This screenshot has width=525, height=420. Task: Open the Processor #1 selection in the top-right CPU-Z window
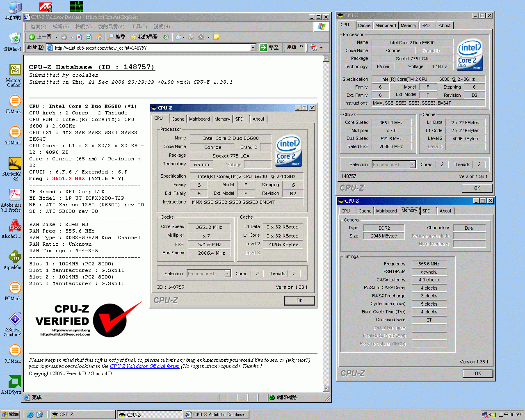pos(394,164)
